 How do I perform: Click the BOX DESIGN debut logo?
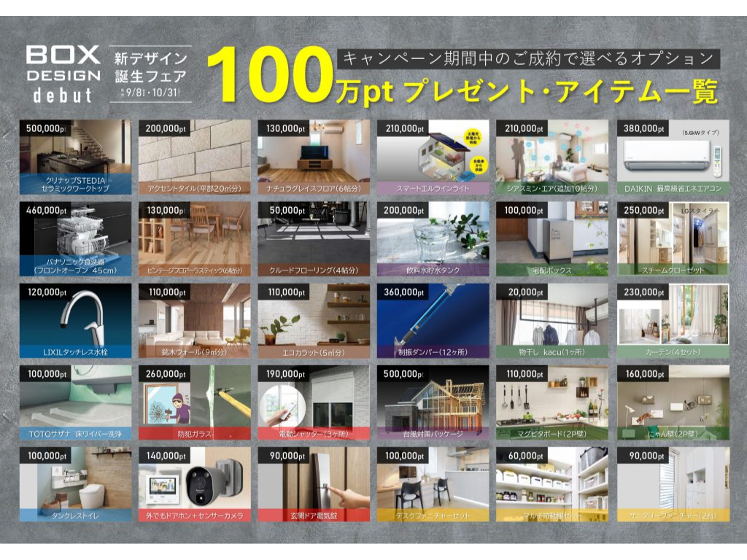coord(63,74)
